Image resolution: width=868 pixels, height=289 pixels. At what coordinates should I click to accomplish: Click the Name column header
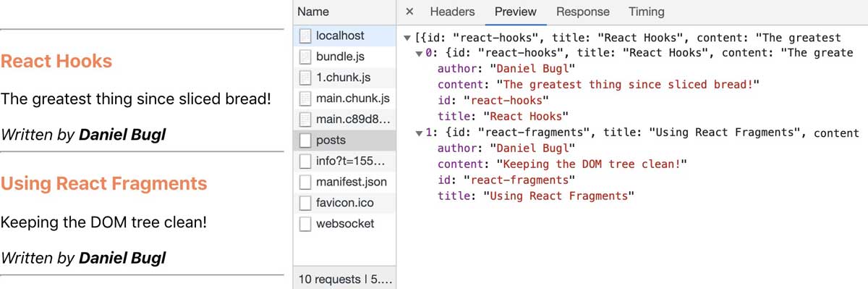[x=345, y=12]
